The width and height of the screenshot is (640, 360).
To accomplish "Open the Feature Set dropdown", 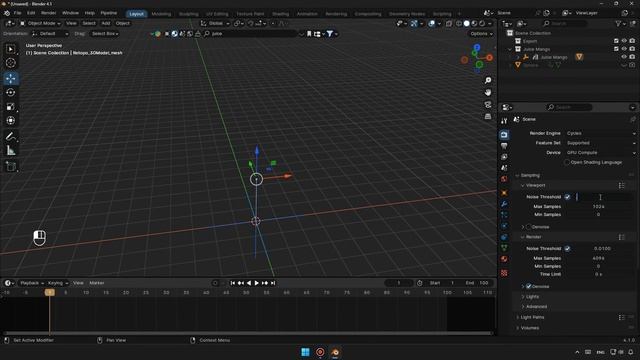I will click(601, 143).
